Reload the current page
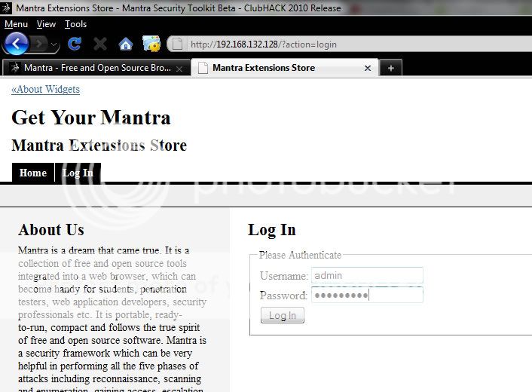 click(74, 44)
